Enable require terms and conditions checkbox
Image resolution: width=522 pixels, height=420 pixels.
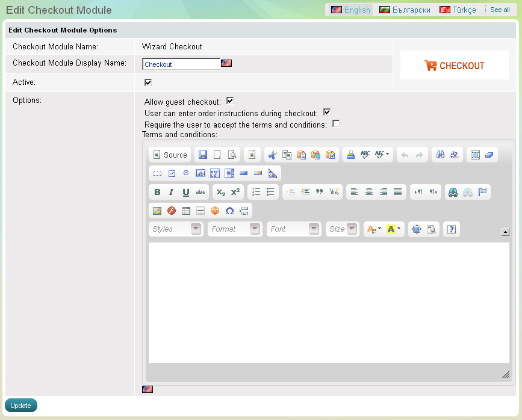point(336,124)
